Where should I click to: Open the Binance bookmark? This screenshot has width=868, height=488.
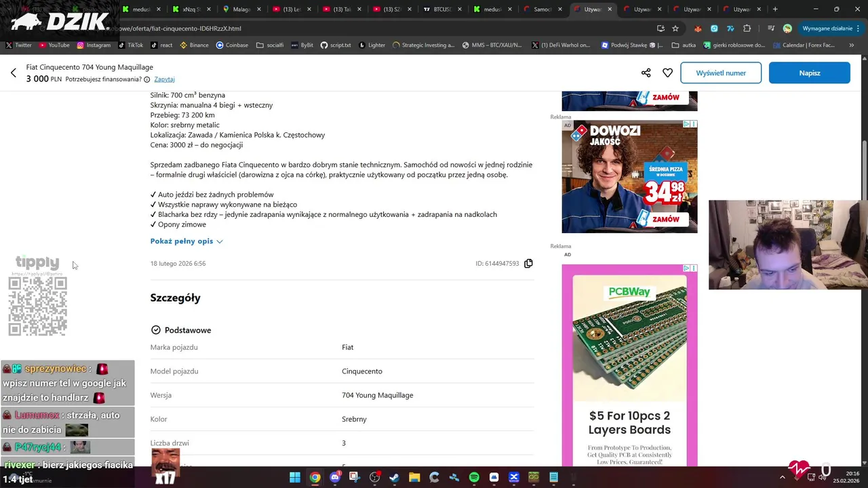[195, 45]
